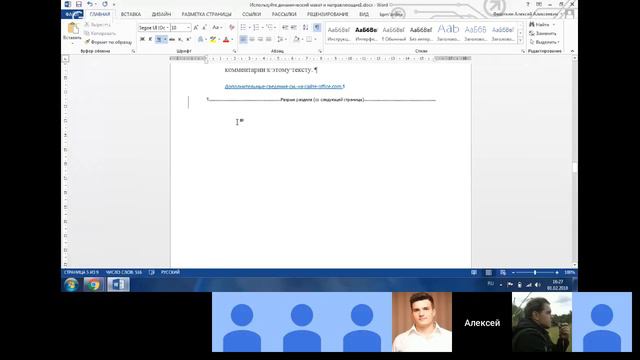Click Justify paragraph icon
640x360 pixels.
(x=269, y=39)
